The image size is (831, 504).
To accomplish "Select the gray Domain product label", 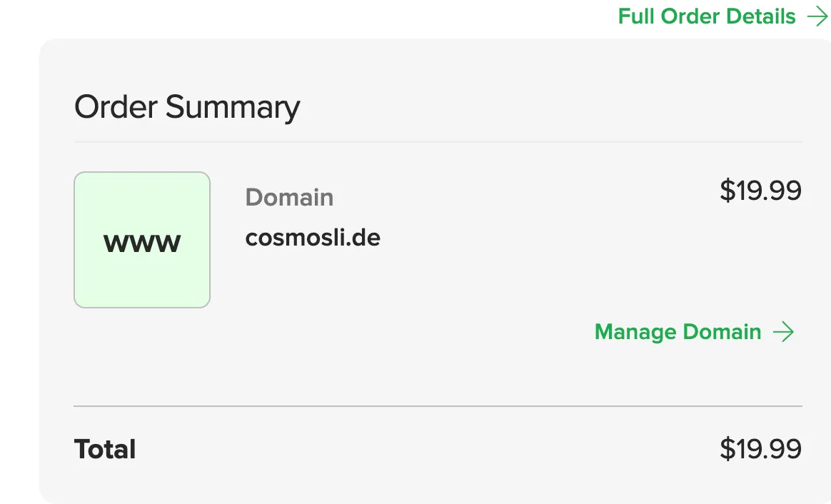I will pyautogui.click(x=289, y=198).
